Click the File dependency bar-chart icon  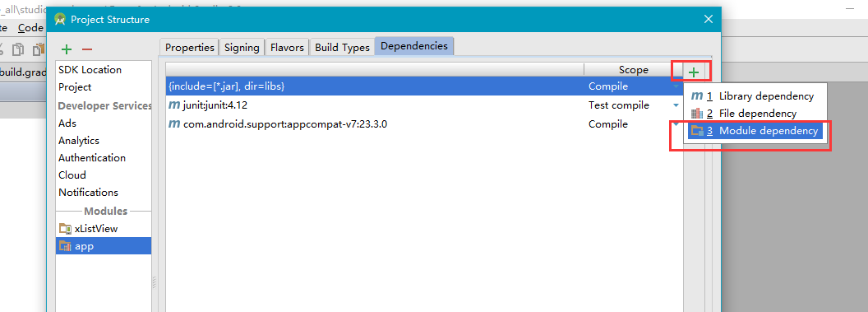697,114
